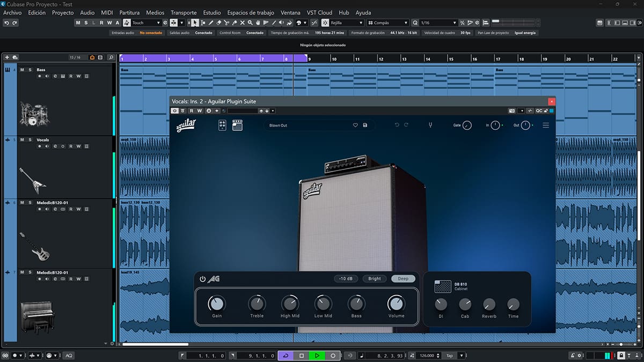Toggle the -10 dB pad switch
This screenshot has width=644, height=362.
[x=346, y=279]
